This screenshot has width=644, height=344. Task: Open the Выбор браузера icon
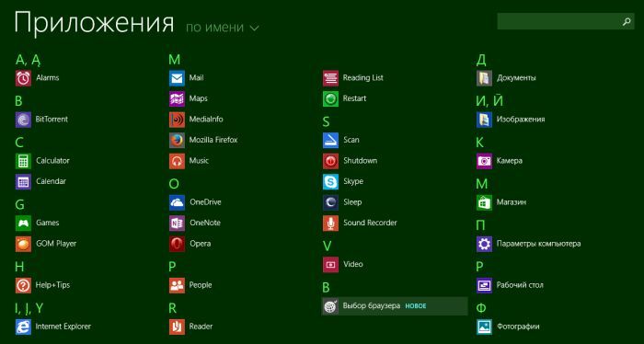[330, 306]
